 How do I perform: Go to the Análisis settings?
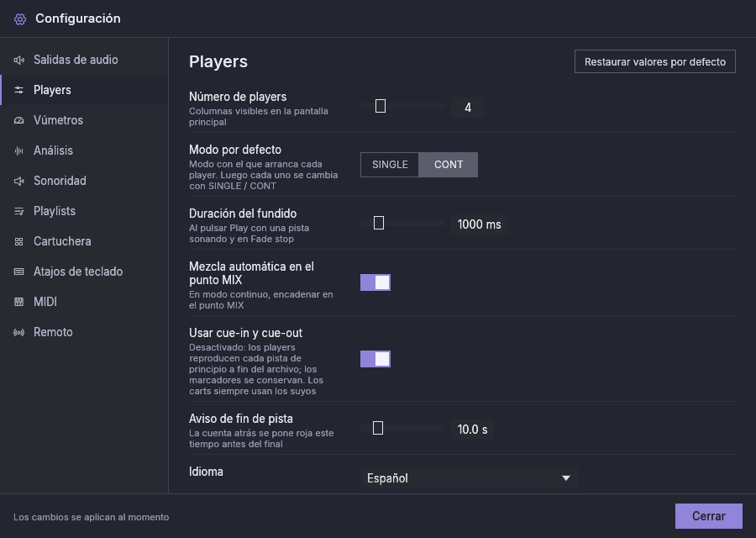coord(84,150)
